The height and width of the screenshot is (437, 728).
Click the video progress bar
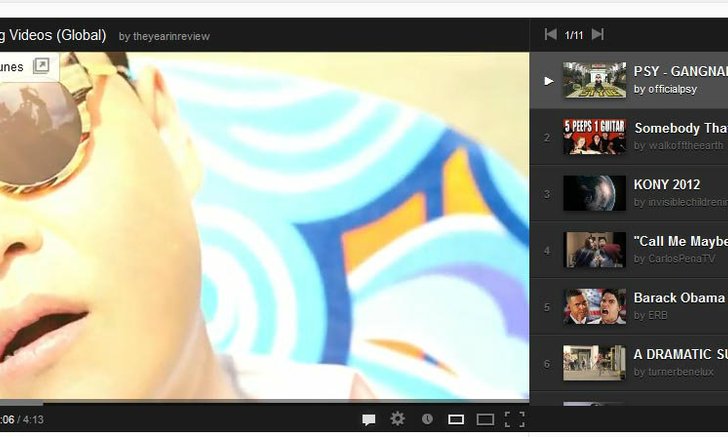pyautogui.click(x=264, y=402)
